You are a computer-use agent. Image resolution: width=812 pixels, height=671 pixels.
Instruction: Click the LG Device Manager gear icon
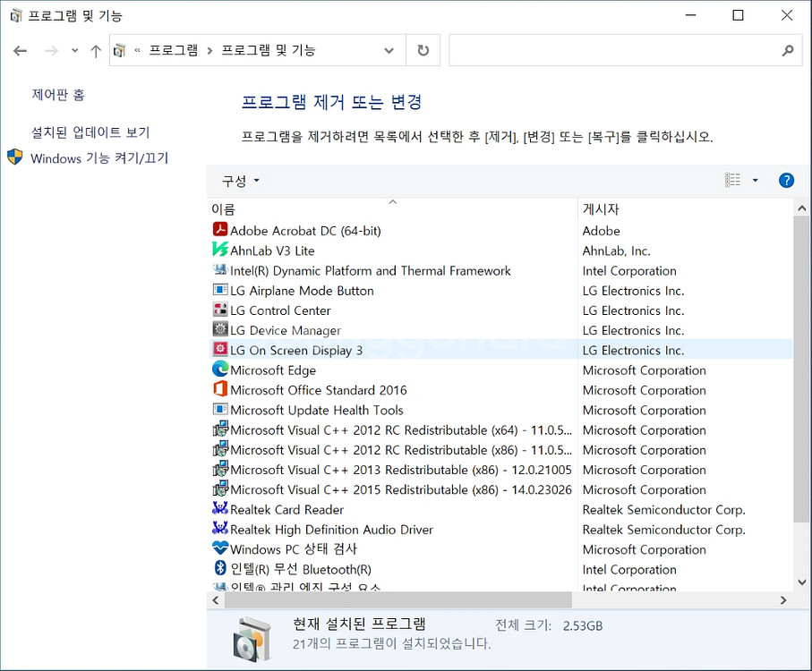point(220,329)
